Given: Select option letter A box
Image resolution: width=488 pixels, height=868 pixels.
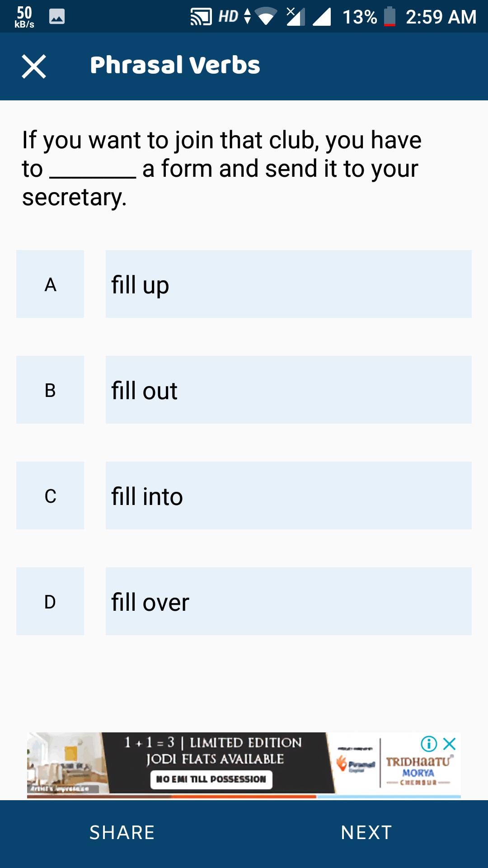Looking at the screenshot, I should 50,284.
